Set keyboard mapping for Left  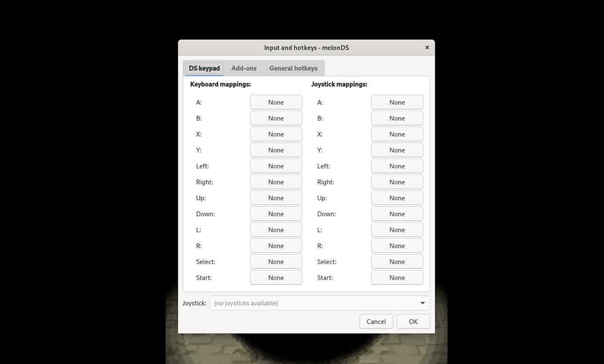[276, 166]
